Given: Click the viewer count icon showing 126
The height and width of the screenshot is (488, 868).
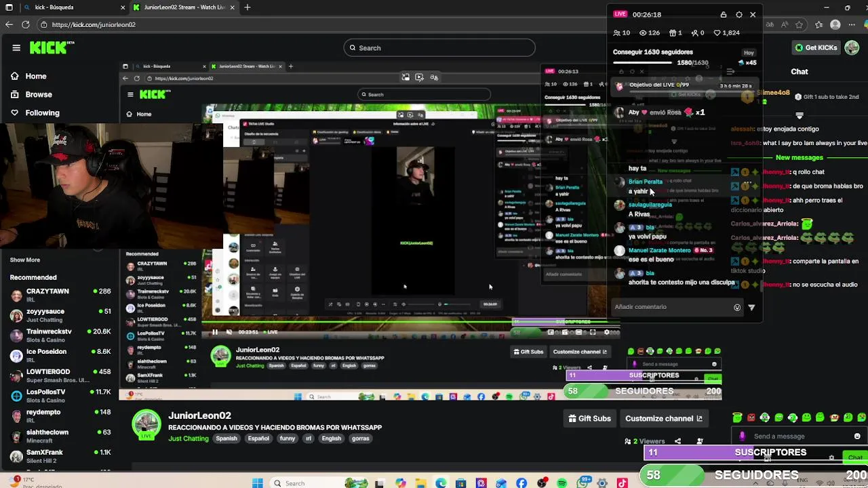Looking at the screenshot, I should click(650, 33).
